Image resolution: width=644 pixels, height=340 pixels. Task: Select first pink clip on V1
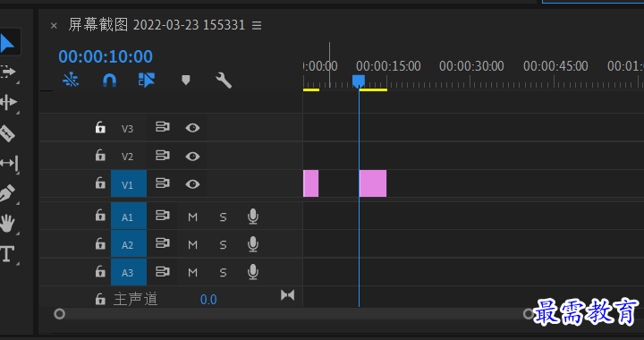coord(311,183)
